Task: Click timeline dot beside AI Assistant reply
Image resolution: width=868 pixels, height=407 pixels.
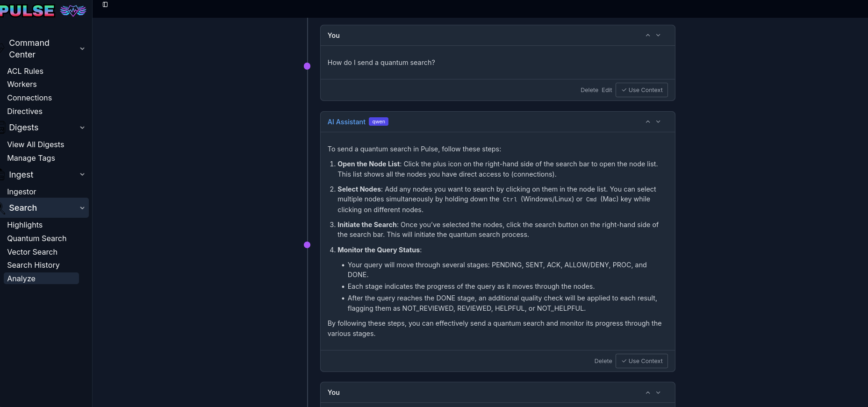Action: click(307, 245)
